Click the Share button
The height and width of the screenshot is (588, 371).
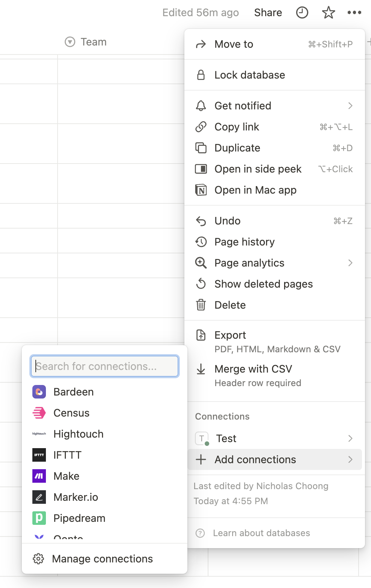click(268, 13)
